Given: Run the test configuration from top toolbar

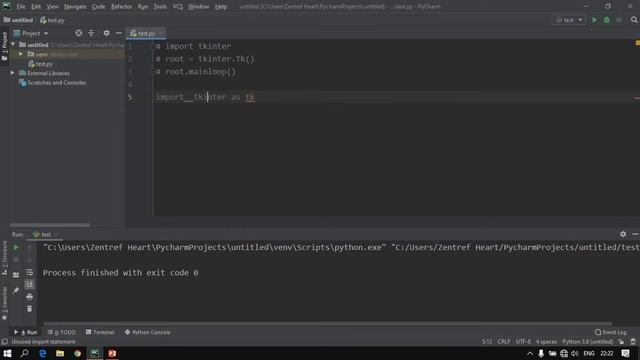Looking at the screenshot, I should click(594, 20).
